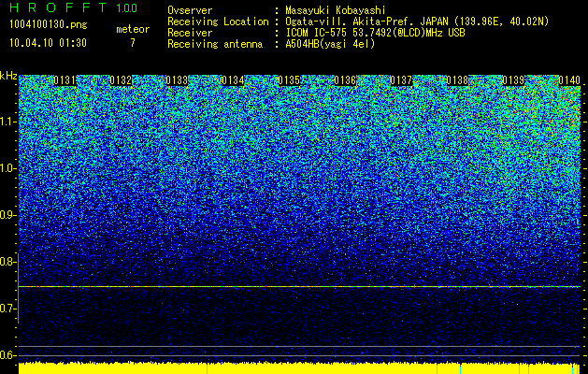The width and height of the screenshot is (588, 374).
Task: Click the 0132 time marker
Action: pyautogui.click(x=121, y=80)
